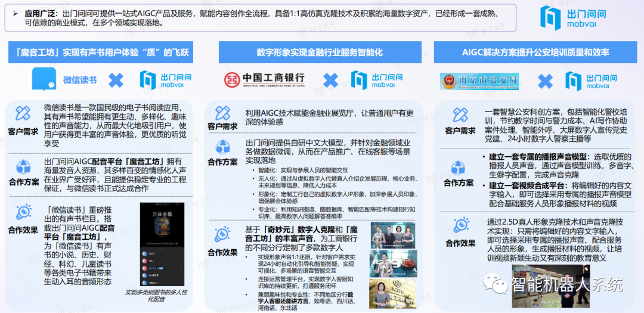Click the blue X beside 南京市公安局
The image size is (644, 313).
pyautogui.click(x=546, y=81)
